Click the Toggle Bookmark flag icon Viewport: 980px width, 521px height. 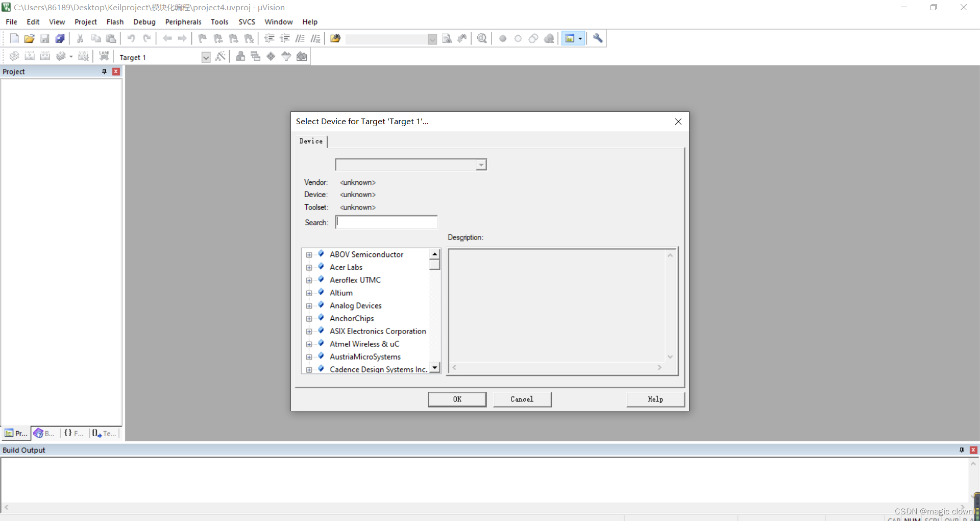(203, 38)
